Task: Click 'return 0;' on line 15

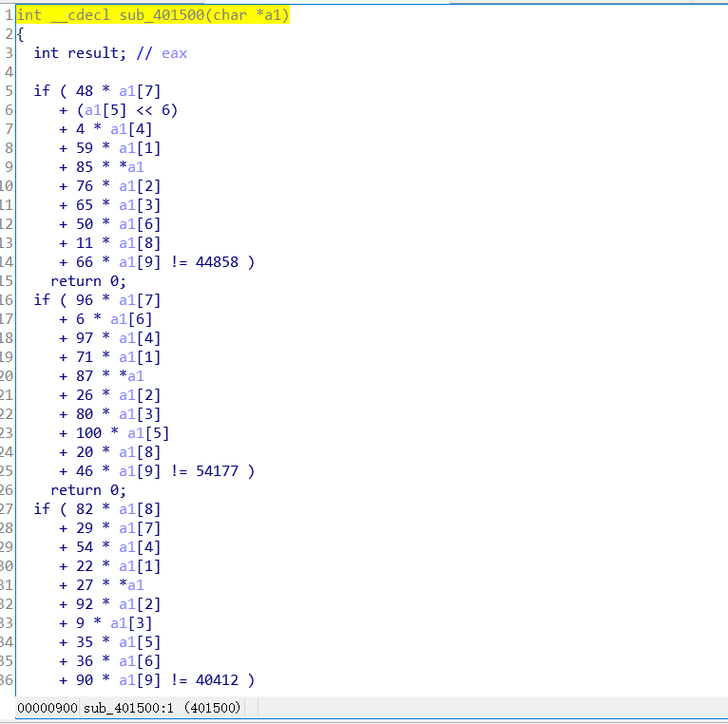Action: [88, 281]
